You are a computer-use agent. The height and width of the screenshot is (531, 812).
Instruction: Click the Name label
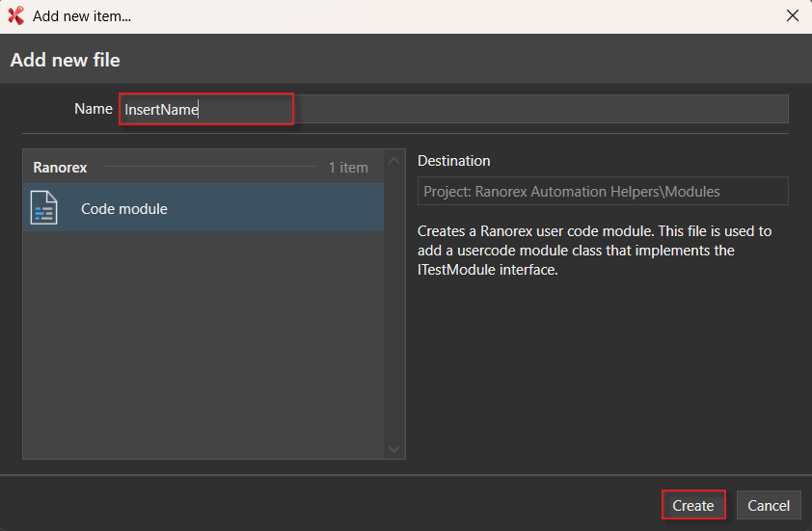click(94, 109)
